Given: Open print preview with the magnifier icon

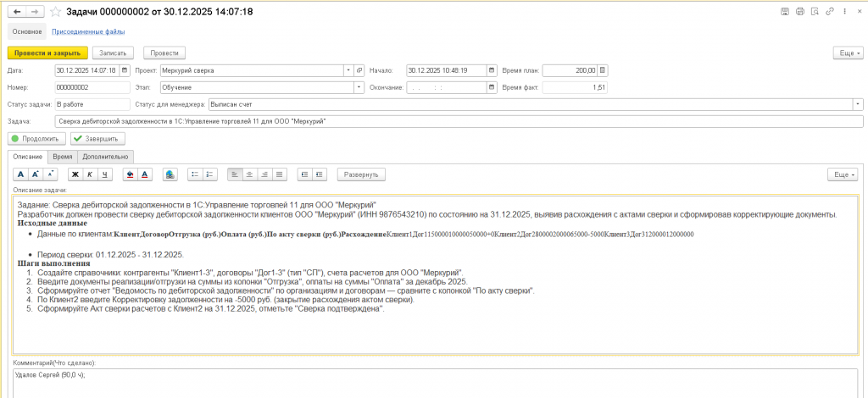Looking at the screenshot, I should click(x=815, y=12).
